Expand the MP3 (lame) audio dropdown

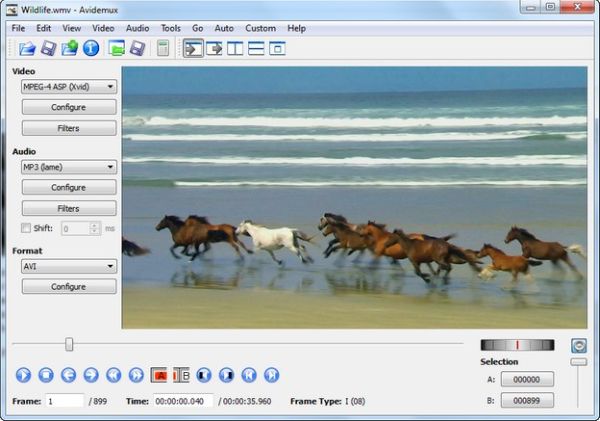pyautogui.click(x=69, y=167)
